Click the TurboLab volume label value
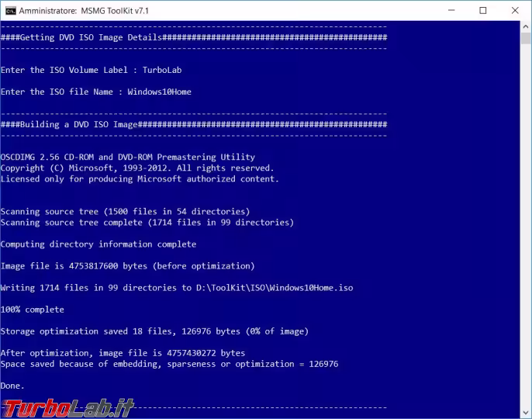Viewport: 532px width, 419px height. point(162,71)
